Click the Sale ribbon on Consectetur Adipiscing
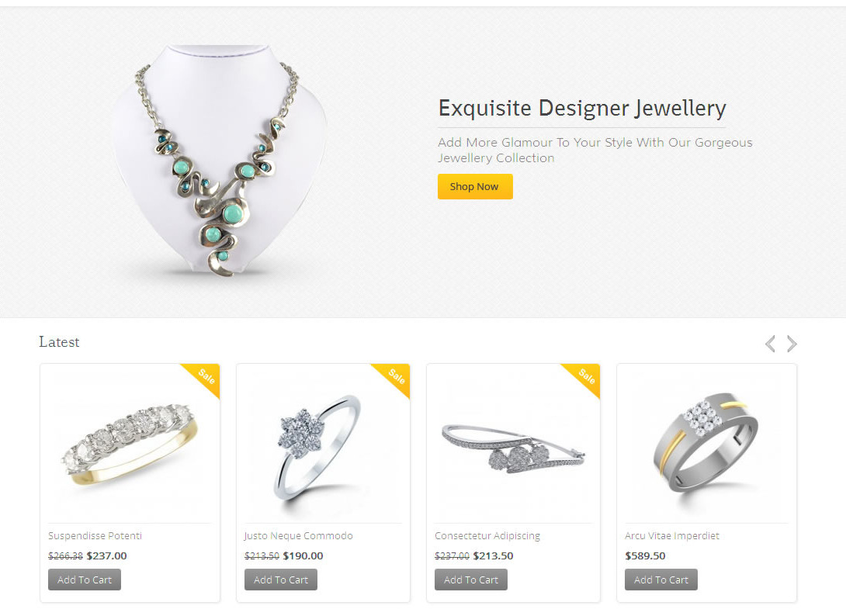Screen dimensions: 846x616 tap(583, 379)
